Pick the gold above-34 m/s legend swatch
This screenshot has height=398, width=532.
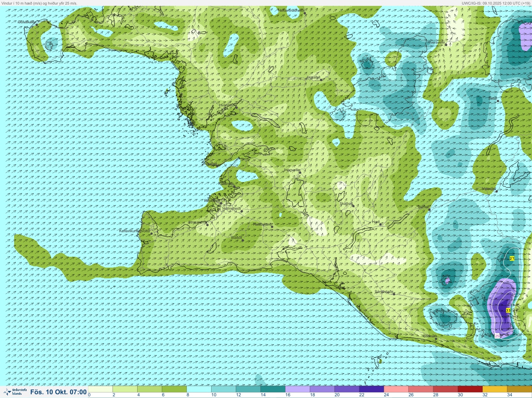coord(519,389)
